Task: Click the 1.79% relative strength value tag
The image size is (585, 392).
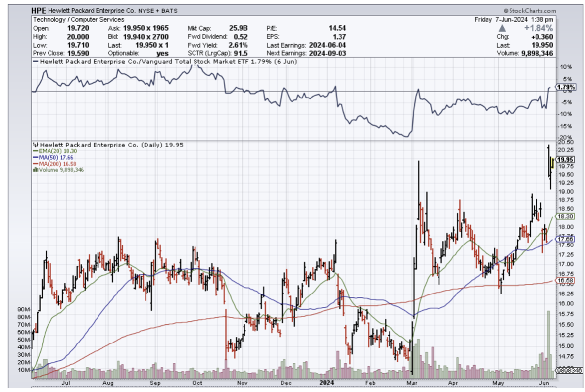Action: click(x=566, y=87)
